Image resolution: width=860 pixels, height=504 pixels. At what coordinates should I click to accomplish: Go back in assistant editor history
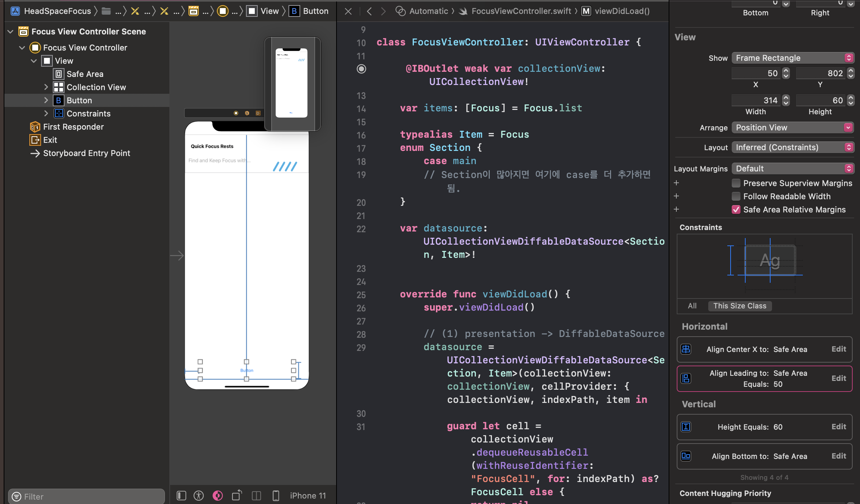click(370, 11)
